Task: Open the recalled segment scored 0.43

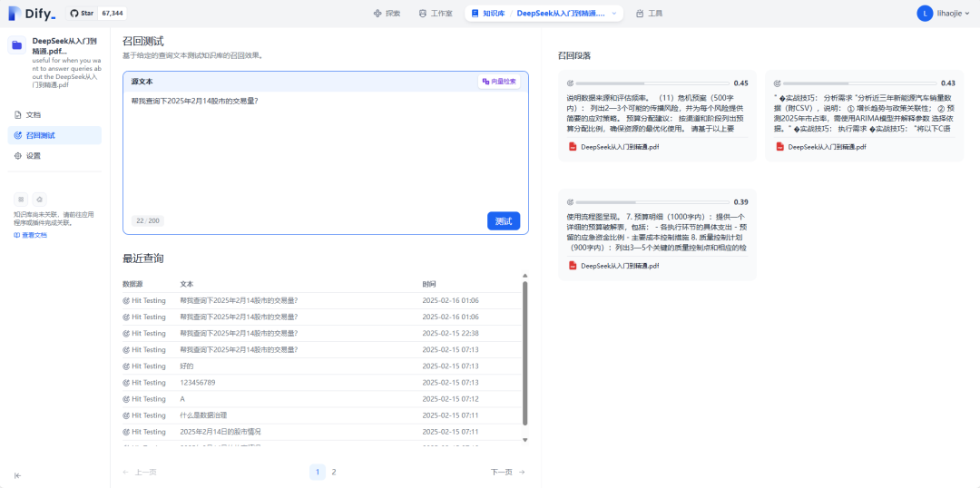Action: coord(865,116)
